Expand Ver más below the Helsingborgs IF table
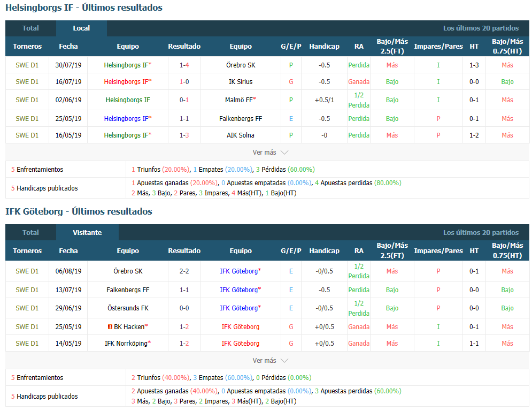The image size is (532, 411). pyautogui.click(x=271, y=153)
